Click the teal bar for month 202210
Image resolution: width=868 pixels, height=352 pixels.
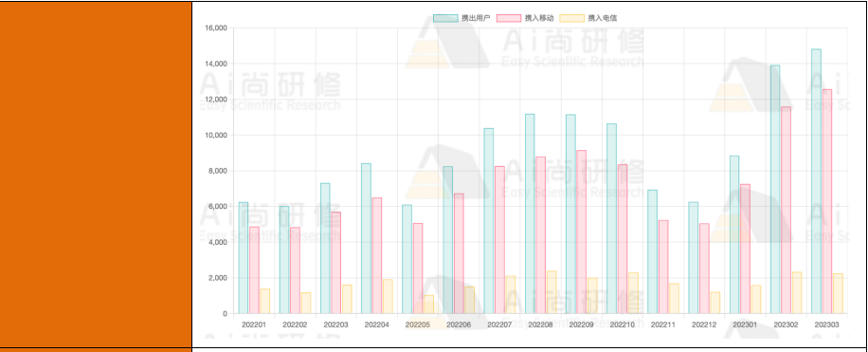click(x=612, y=219)
